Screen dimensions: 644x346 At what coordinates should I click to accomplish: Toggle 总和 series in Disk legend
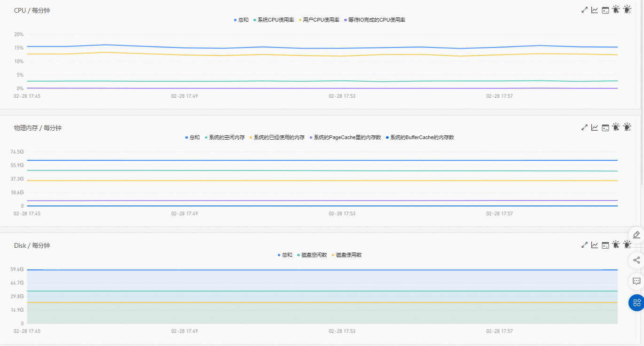click(285, 255)
